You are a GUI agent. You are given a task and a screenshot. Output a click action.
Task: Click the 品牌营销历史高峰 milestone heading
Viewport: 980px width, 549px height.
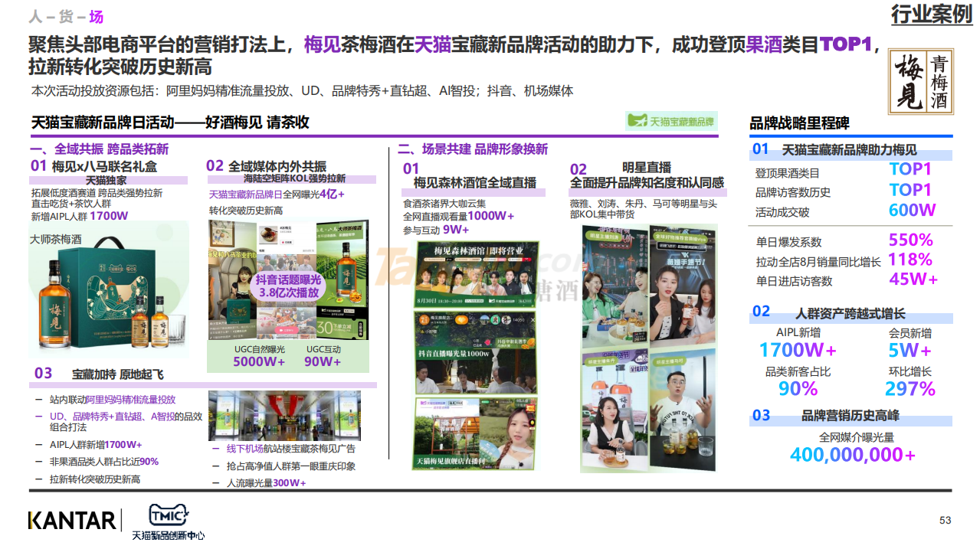pyautogui.click(x=851, y=416)
